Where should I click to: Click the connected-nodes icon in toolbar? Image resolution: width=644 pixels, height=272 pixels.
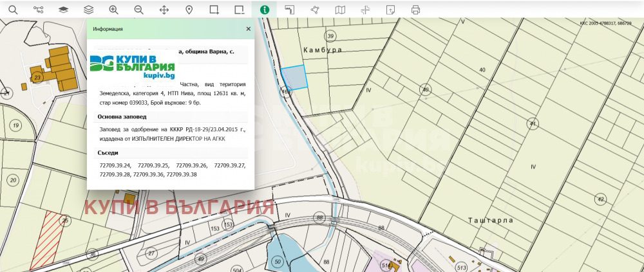[x=38, y=10]
